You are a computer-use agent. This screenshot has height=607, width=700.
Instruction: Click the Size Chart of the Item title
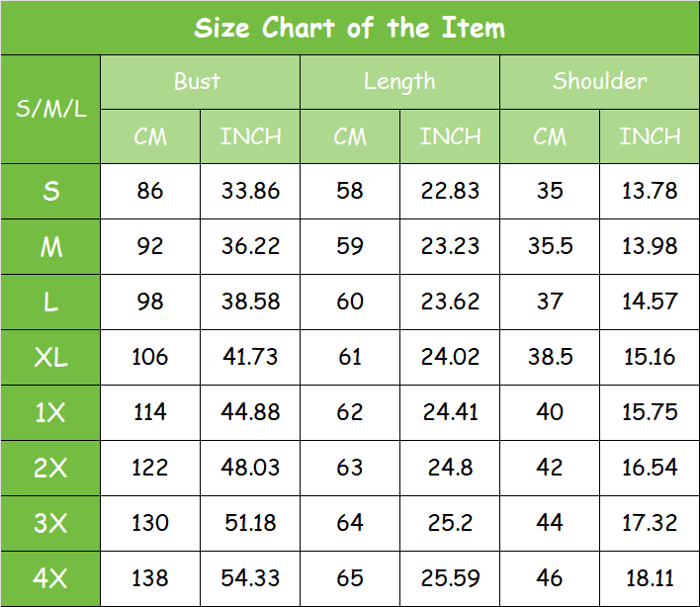tap(350, 28)
